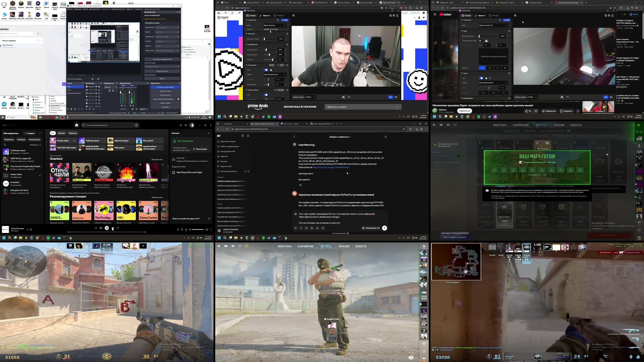Screen dimensions: 644x362
Task: Start new chat with plus icon in AI chat header
Action: click(x=385, y=137)
